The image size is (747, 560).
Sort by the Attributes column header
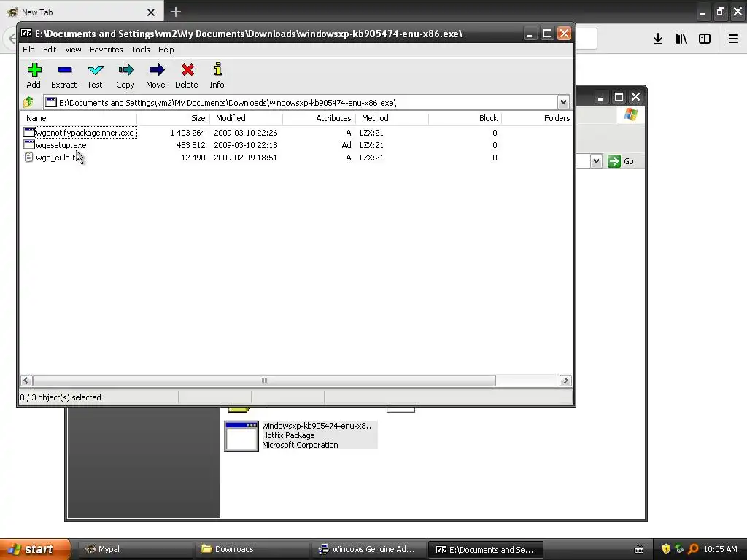320,118
